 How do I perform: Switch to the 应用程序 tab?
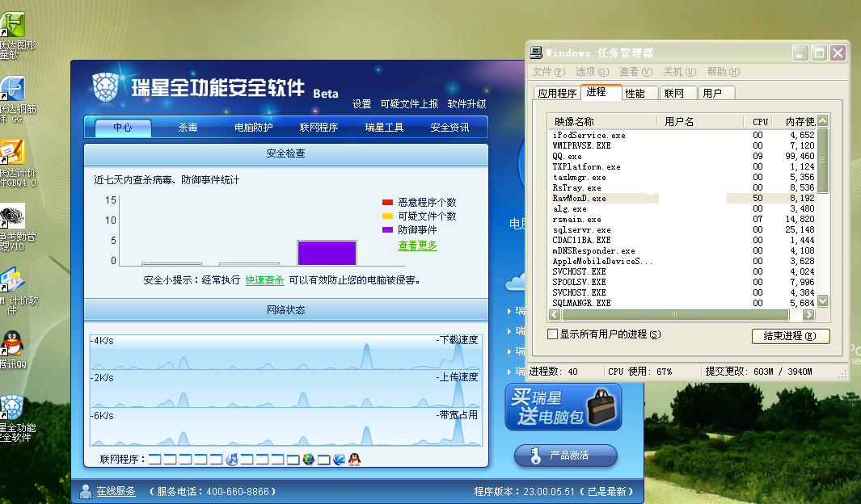pos(557,93)
